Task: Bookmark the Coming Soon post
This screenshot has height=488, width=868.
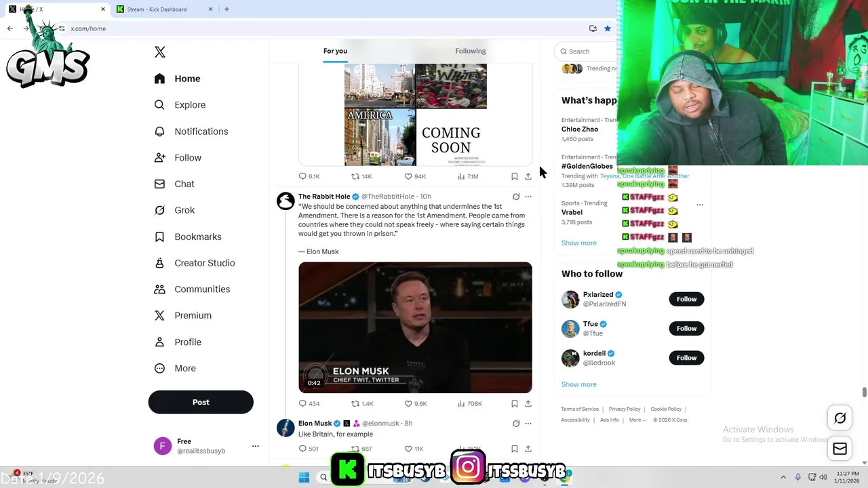Action: click(x=514, y=176)
